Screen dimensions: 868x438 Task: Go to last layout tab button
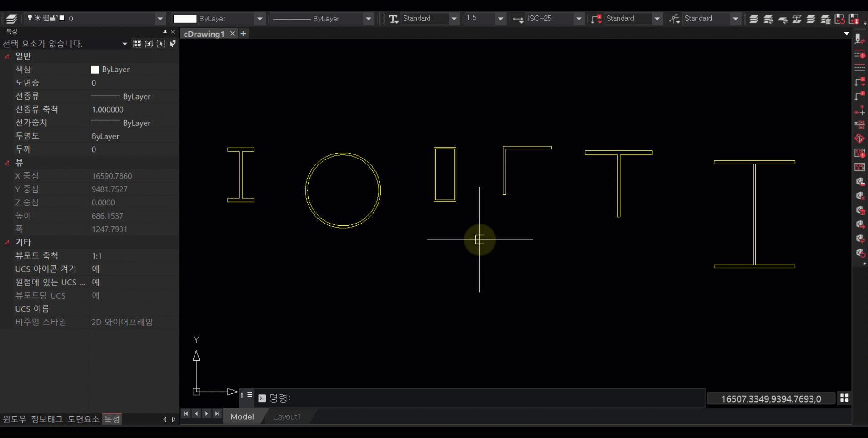(x=217, y=414)
